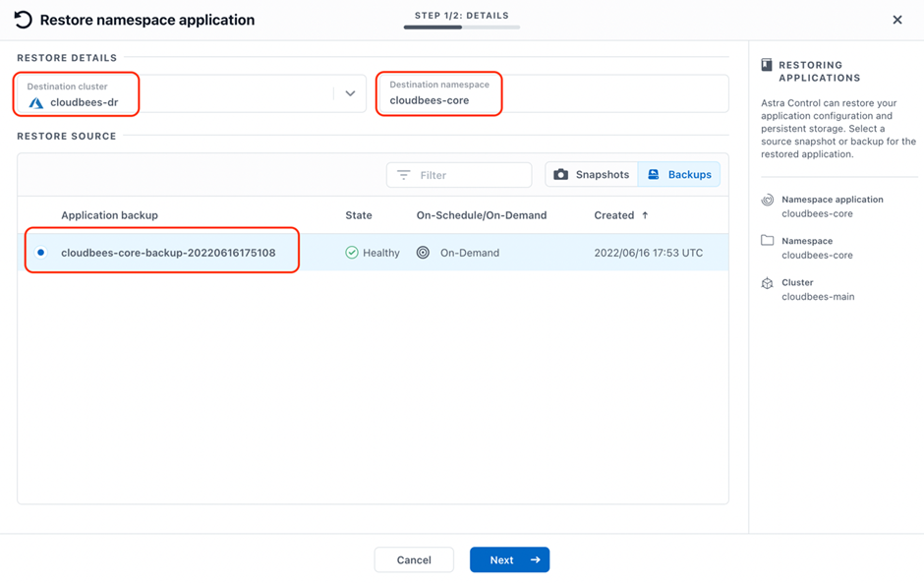Click the filter lines icon

[x=404, y=175]
